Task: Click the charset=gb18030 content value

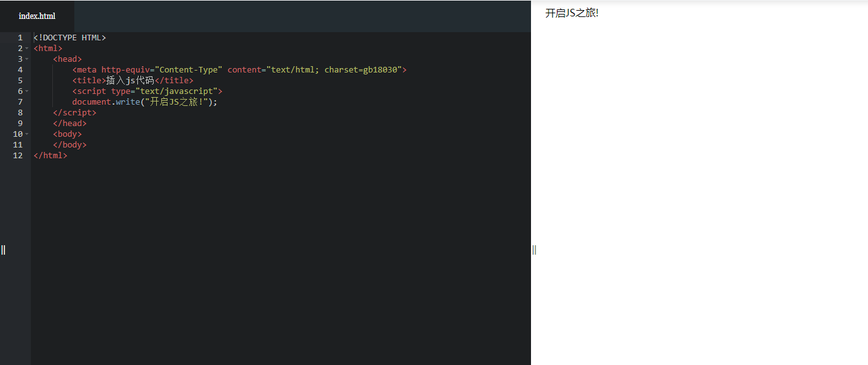Action: coord(362,70)
